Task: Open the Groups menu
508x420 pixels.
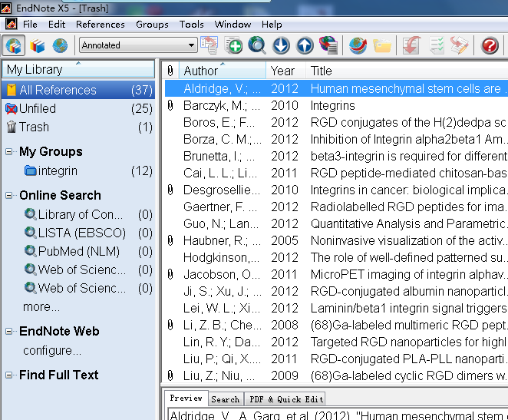Action: (x=152, y=25)
